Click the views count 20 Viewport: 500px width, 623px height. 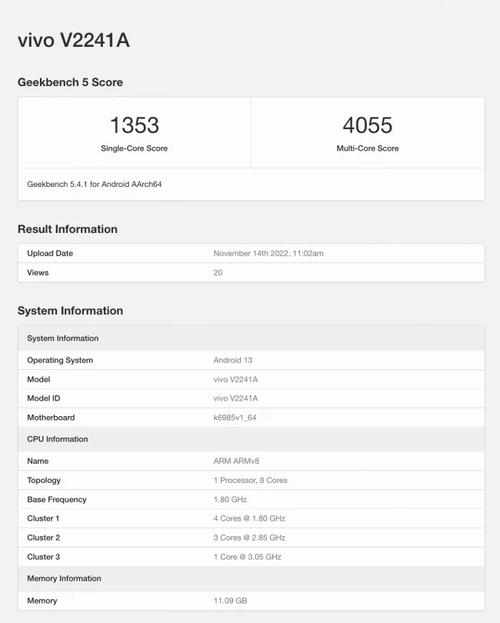(218, 273)
